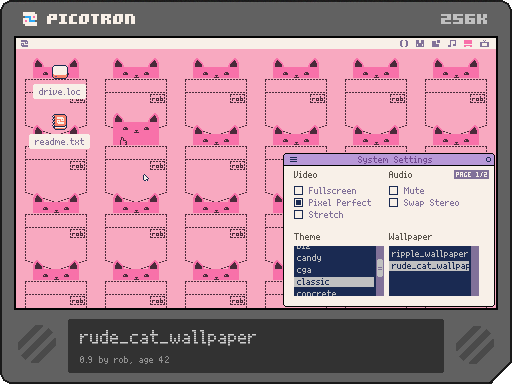The width and height of the screenshot is (512, 384).
Task: Open the Picotron main menu icon
Action: click(25, 43)
